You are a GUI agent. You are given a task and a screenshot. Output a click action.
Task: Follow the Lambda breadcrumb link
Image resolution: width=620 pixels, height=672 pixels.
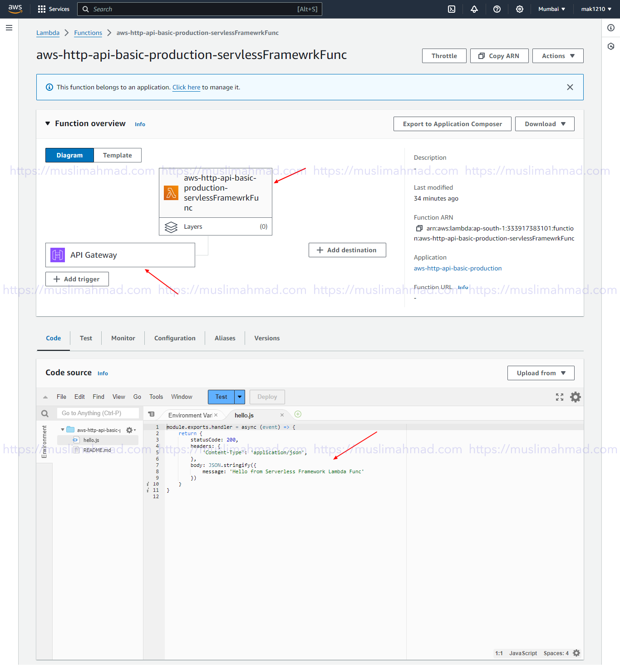pos(48,33)
